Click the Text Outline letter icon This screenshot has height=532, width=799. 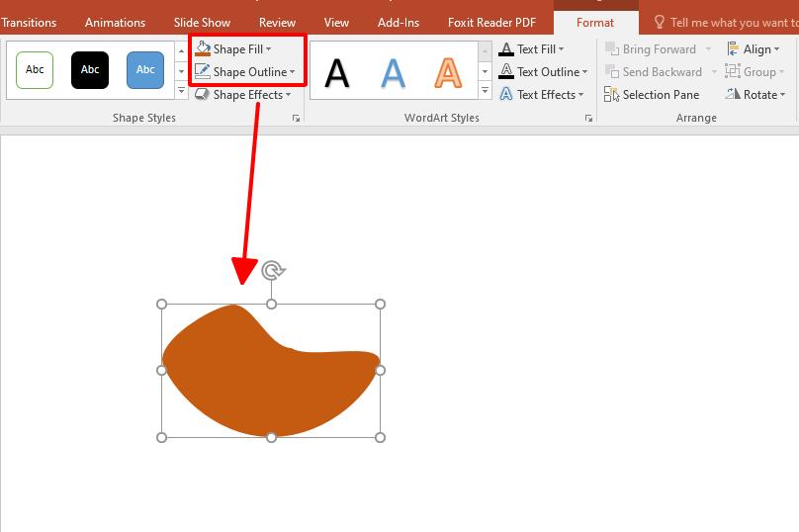506,71
